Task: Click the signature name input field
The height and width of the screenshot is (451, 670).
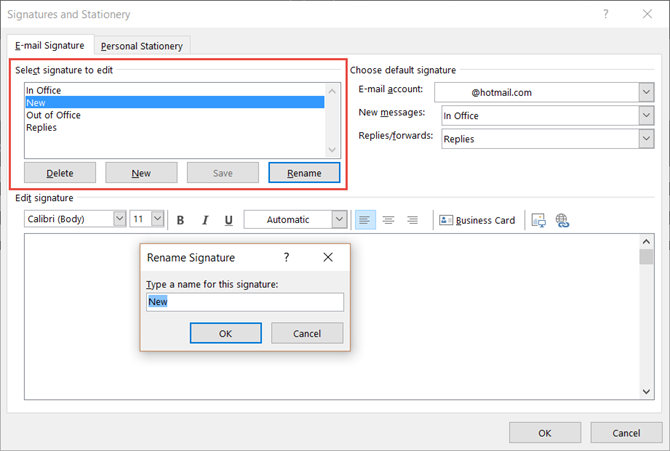Action: point(245,302)
